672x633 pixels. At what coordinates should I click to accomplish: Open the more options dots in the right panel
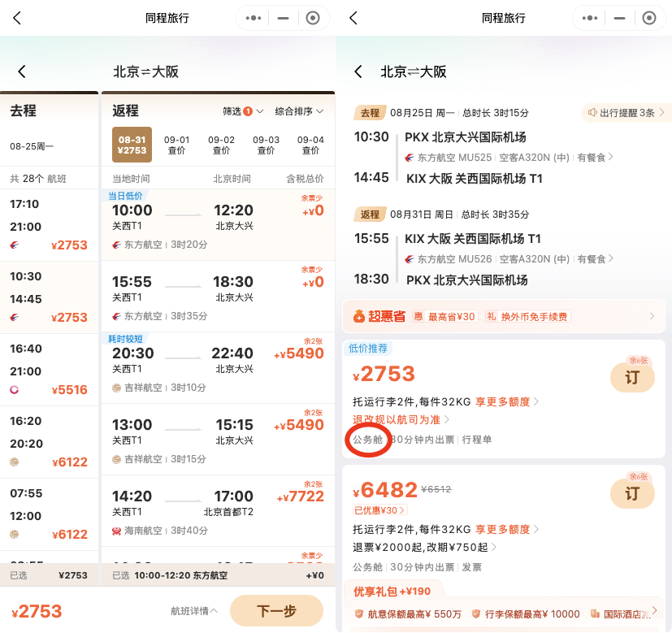590,18
